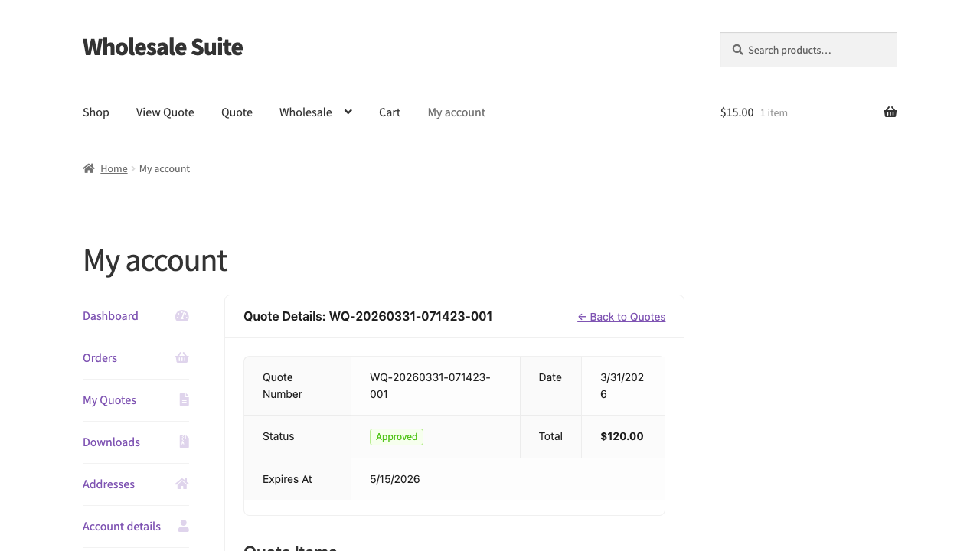The width and height of the screenshot is (980, 551).
Task: Click the Account details person icon
Action: point(184,526)
